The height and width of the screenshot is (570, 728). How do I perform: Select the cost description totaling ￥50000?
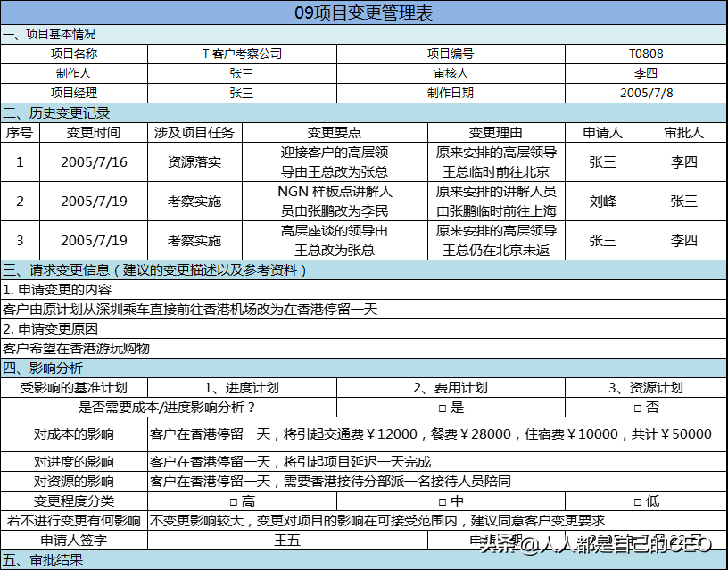tap(437, 434)
